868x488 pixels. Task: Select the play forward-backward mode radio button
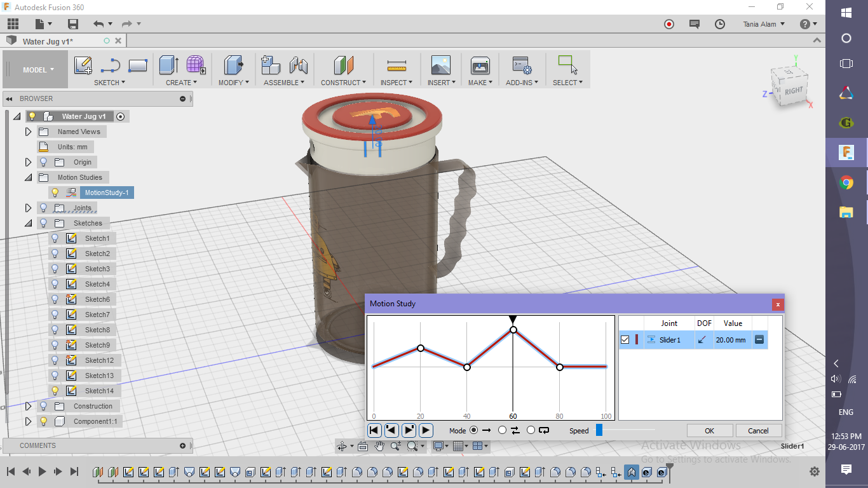503,430
